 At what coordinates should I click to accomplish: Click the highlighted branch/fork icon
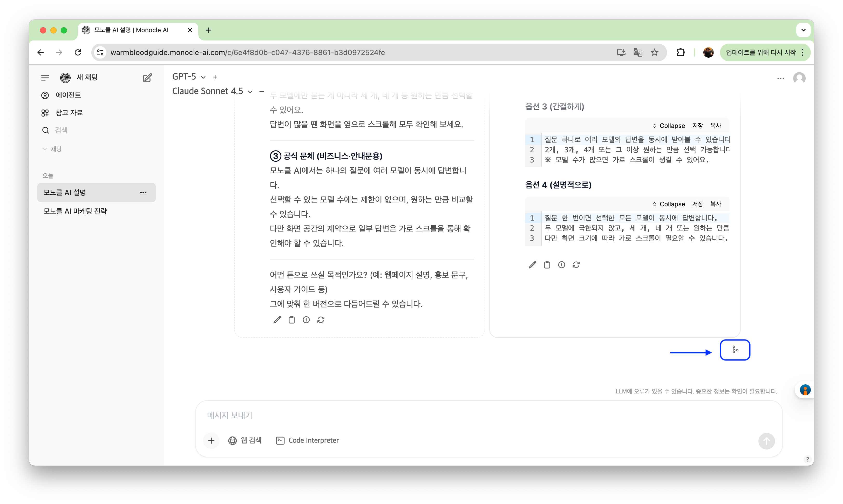coord(735,350)
